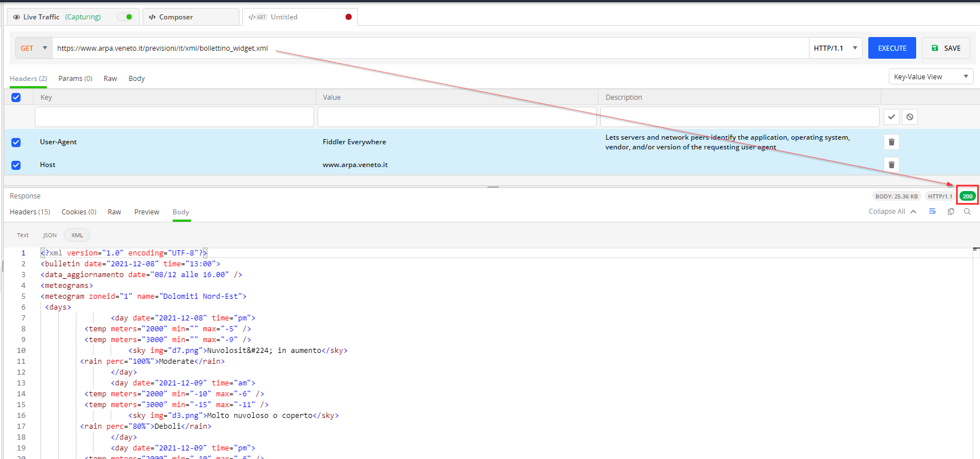The width and height of the screenshot is (980, 459).
Task: Select the Text body format
Action: point(23,235)
